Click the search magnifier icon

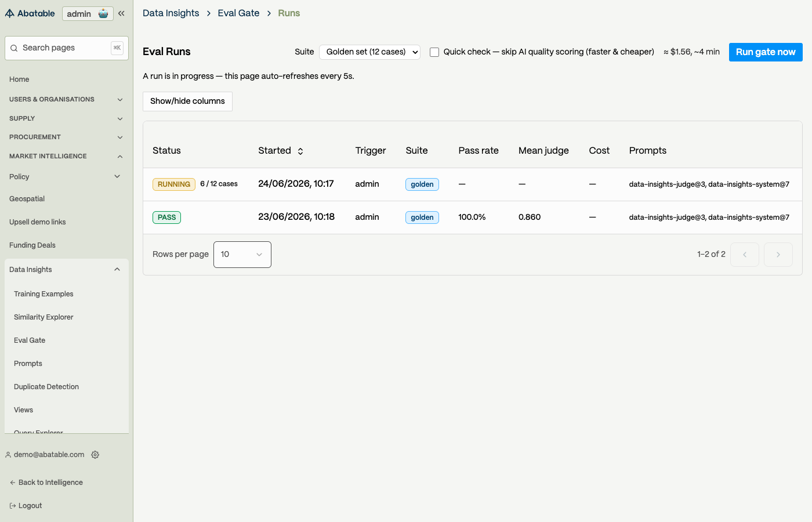pos(14,48)
